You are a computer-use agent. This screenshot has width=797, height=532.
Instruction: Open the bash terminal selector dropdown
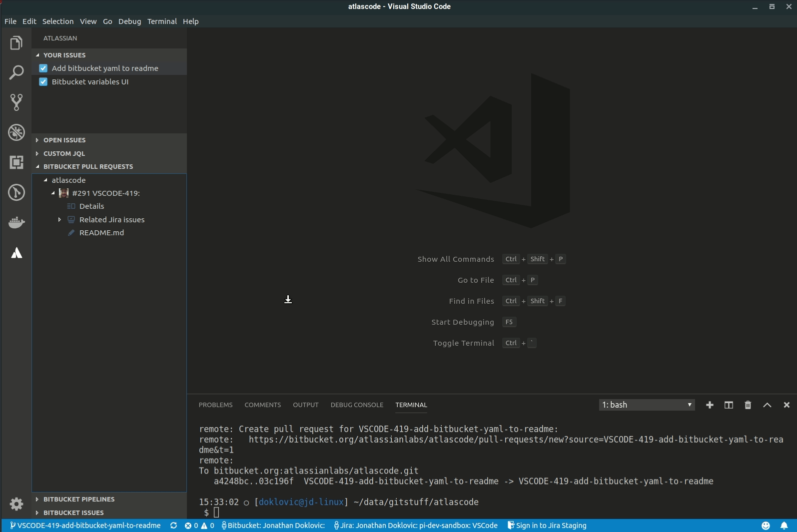pos(647,405)
